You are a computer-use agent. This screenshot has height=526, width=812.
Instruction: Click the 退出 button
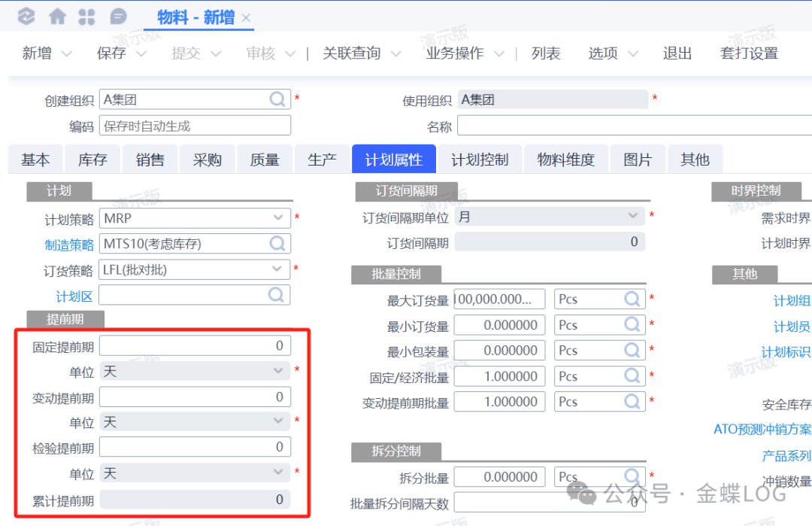coord(677,53)
